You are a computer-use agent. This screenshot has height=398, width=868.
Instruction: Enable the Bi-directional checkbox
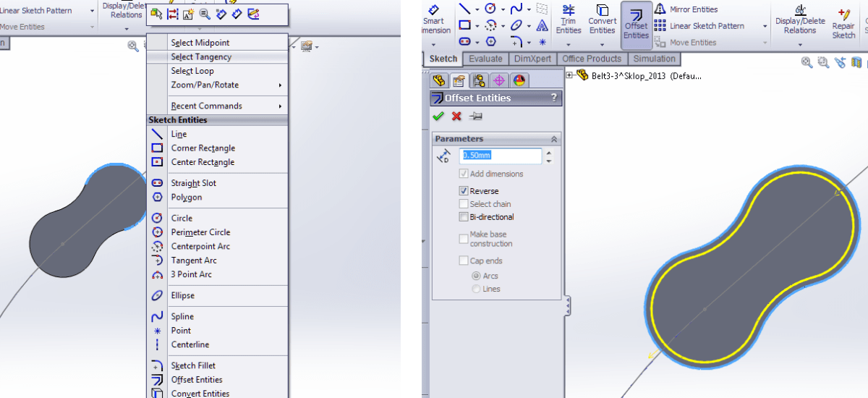[x=464, y=217]
